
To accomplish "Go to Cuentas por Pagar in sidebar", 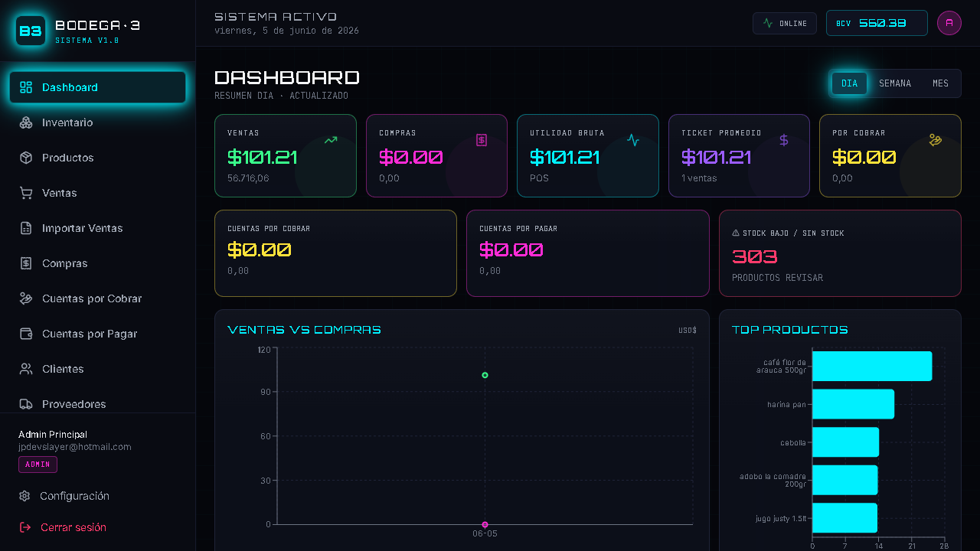I will tap(97, 334).
